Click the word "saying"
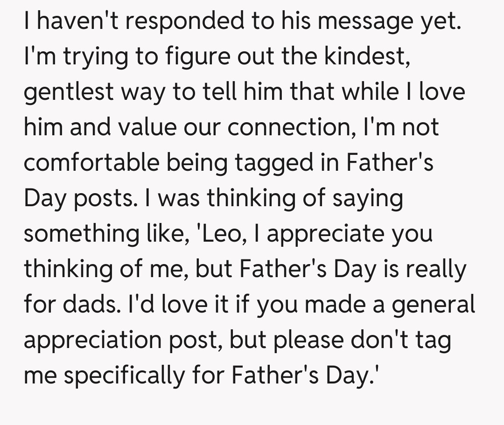 367,199
